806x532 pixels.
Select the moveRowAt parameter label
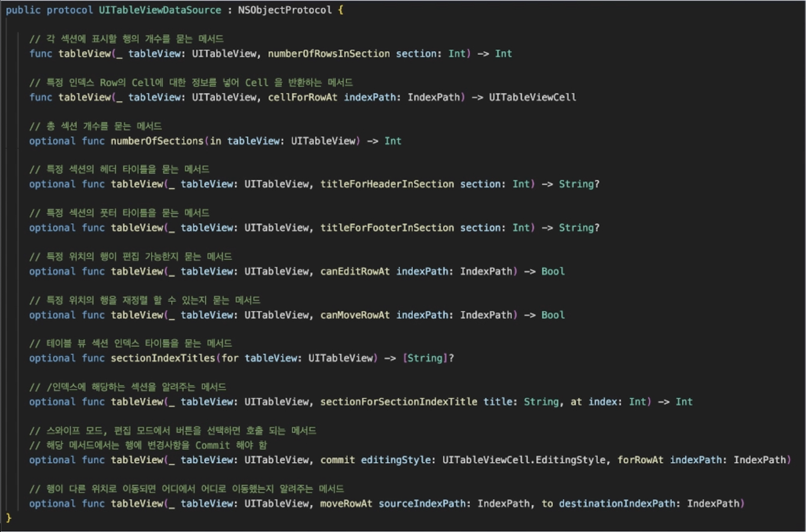coord(346,503)
